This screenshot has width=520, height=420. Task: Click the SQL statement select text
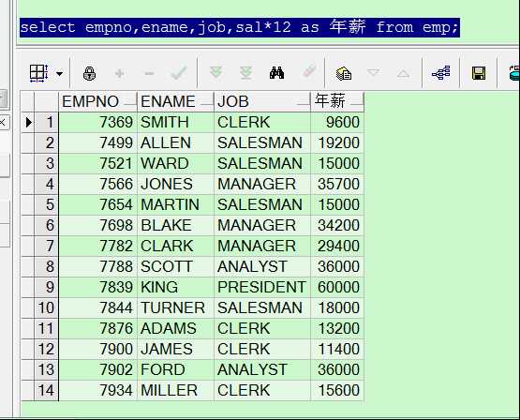[x=240, y=27]
